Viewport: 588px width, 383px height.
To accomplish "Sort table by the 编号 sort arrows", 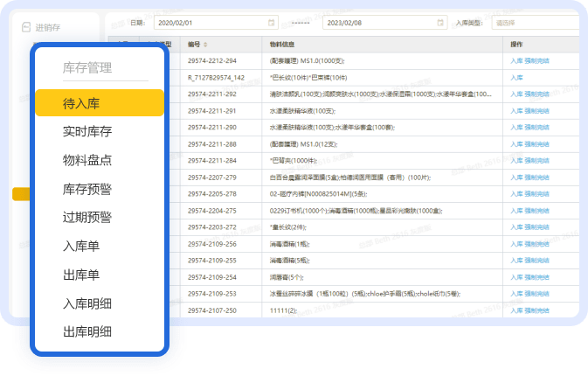I will pos(205,45).
